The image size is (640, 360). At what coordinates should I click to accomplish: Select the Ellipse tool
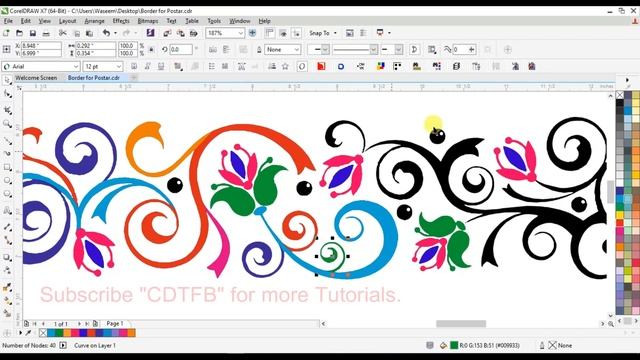(7, 180)
